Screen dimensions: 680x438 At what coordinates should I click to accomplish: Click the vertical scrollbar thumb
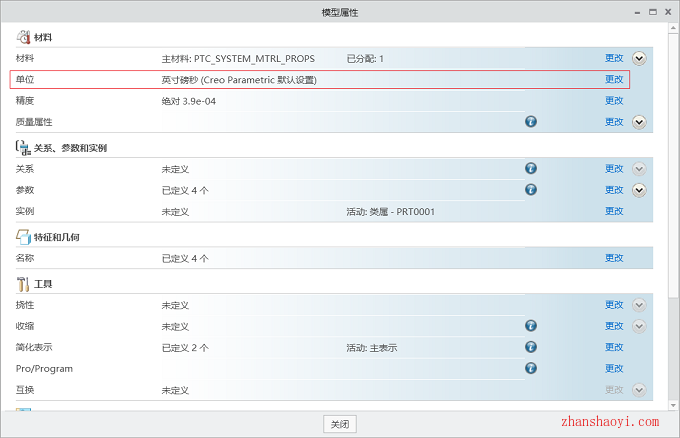(673, 166)
